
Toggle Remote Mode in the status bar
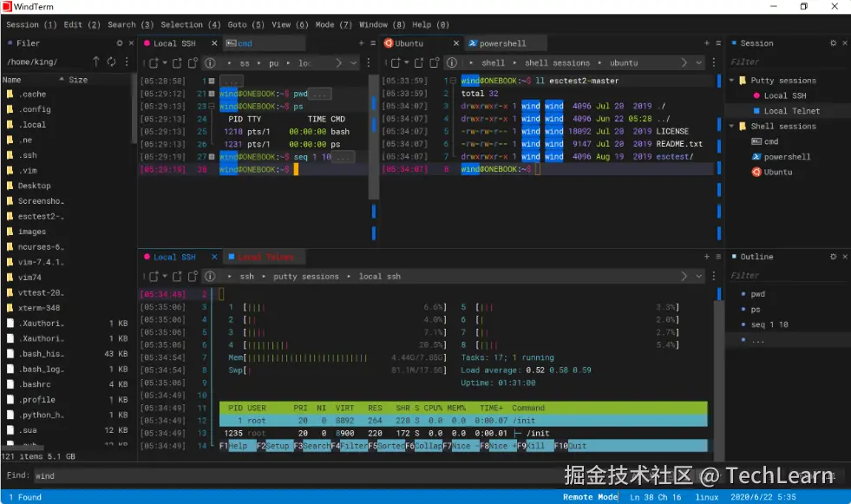(590, 497)
